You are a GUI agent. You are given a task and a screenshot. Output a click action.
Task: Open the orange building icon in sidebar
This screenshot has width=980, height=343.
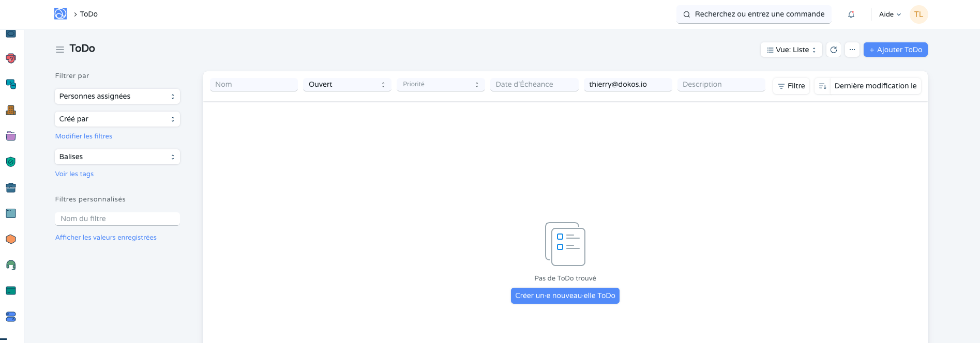click(11, 110)
